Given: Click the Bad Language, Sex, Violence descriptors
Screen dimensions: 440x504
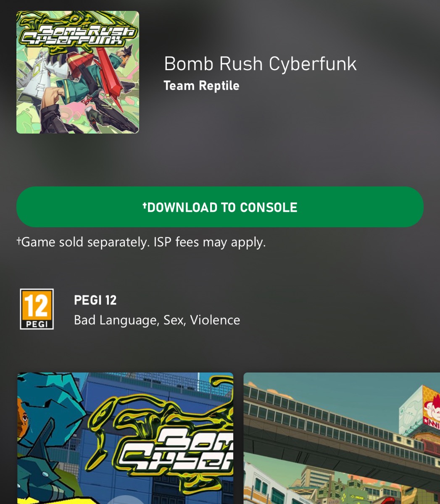Looking at the screenshot, I should (157, 320).
